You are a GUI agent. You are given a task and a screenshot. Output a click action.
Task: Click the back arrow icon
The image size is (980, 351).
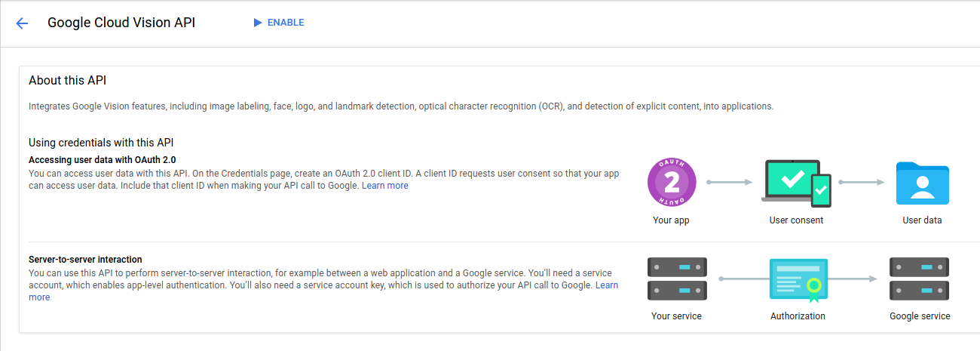click(x=22, y=23)
